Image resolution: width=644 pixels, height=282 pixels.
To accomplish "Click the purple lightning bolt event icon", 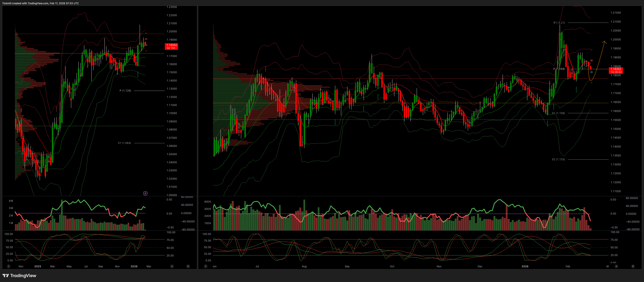I will point(145,193).
